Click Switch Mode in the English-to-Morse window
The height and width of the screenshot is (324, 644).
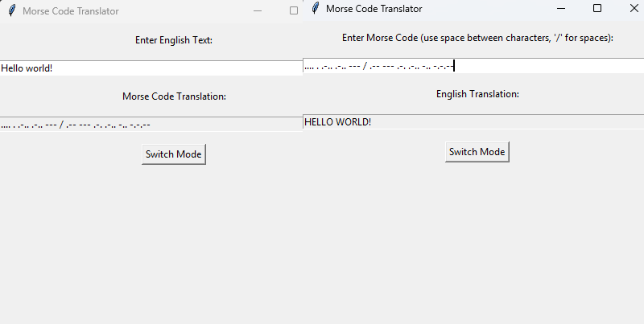point(174,154)
